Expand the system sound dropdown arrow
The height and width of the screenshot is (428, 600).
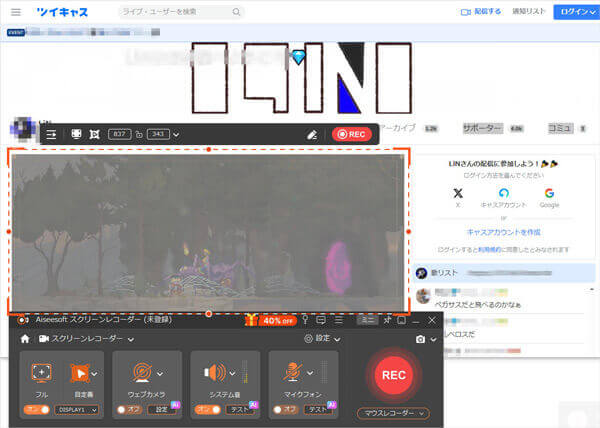(232, 373)
